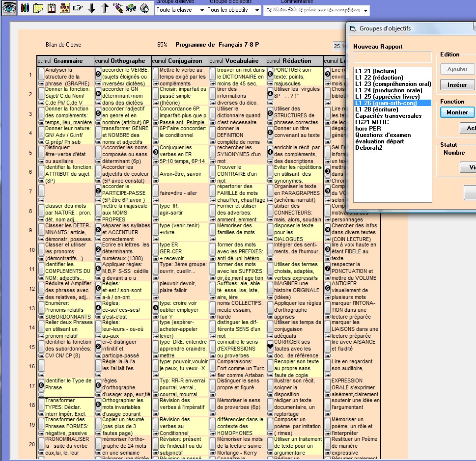Click the 'cumul Rédaction' column header
The height and width of the screenshot is (461, 476).
(294, 61)
